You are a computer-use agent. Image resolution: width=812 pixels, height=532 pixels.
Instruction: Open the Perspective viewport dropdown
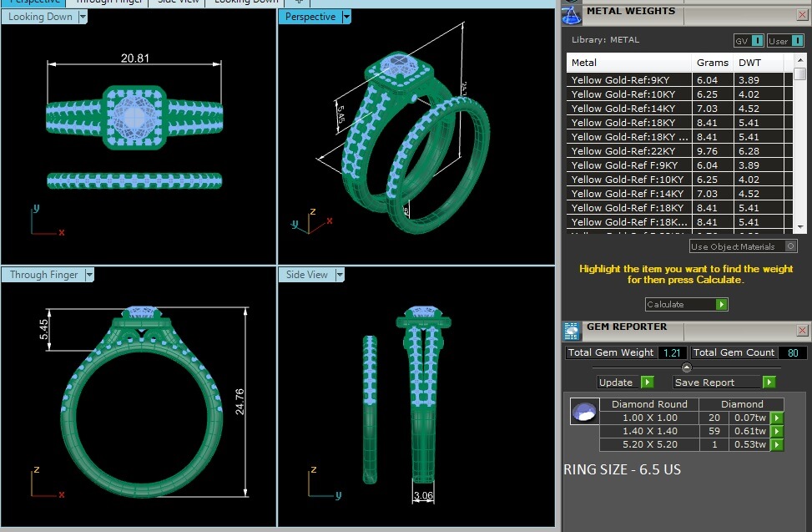point(346,17)
